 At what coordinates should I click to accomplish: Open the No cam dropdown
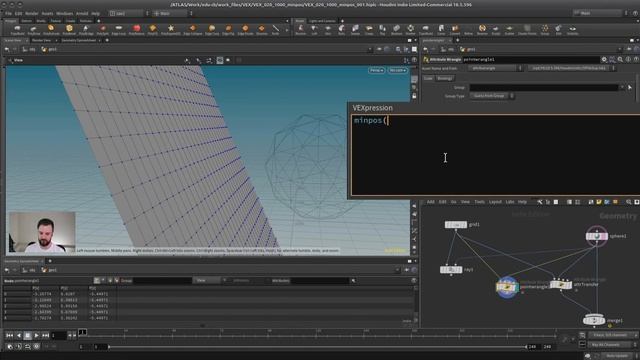tap(398, 70)
